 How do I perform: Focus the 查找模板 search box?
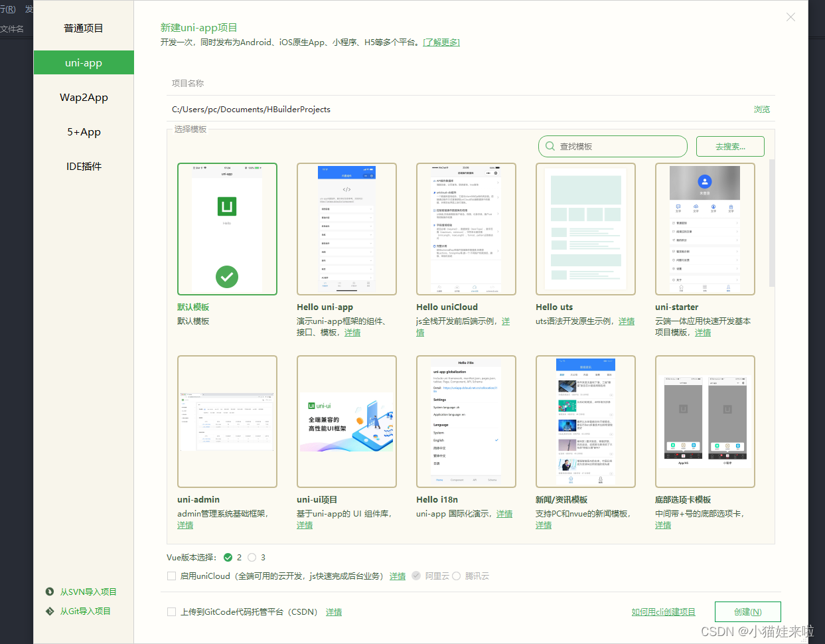click(613, 146)
